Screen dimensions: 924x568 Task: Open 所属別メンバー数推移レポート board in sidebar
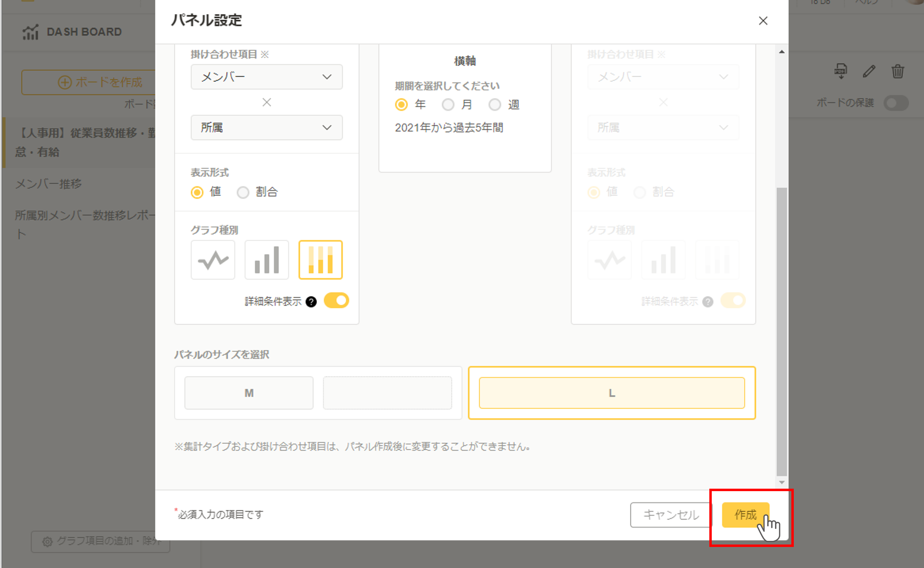coord(84,225)
